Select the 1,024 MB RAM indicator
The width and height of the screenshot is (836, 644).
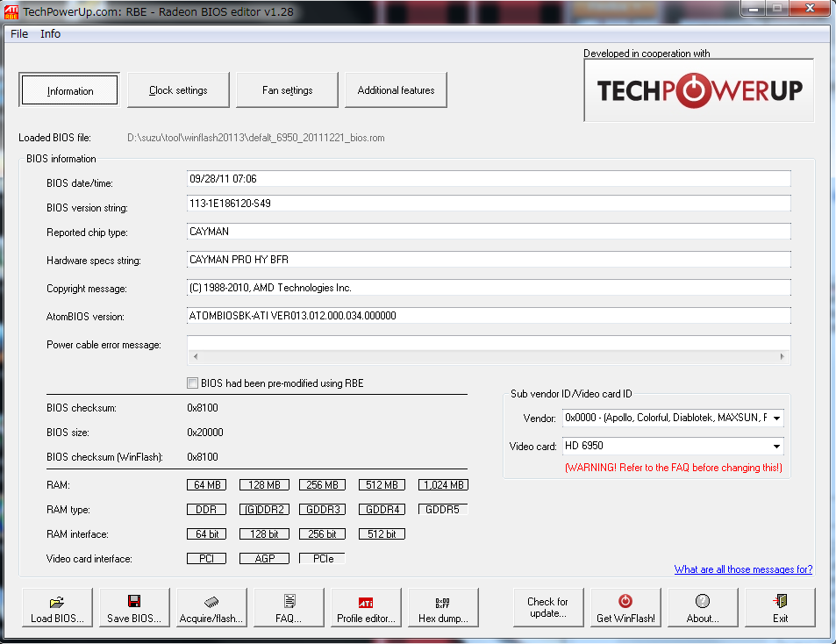pyautogui.click(x=444, y=484)
